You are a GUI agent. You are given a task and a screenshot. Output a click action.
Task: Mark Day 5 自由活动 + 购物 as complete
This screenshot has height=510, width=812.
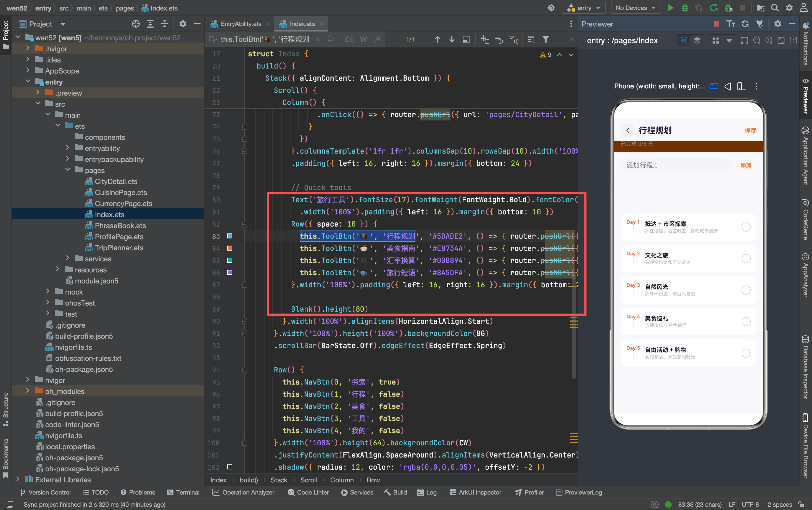(746, 353)
